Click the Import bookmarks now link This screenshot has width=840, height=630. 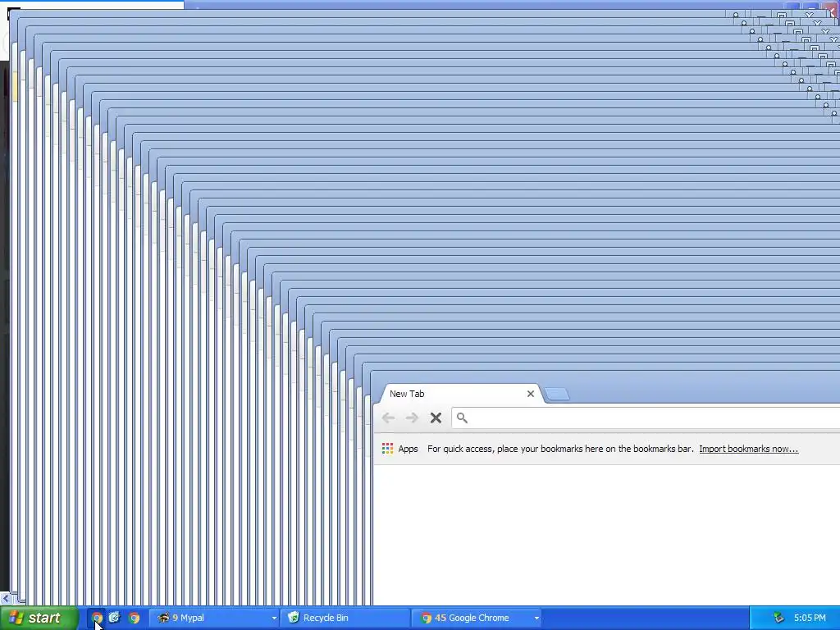coord(748,449)
